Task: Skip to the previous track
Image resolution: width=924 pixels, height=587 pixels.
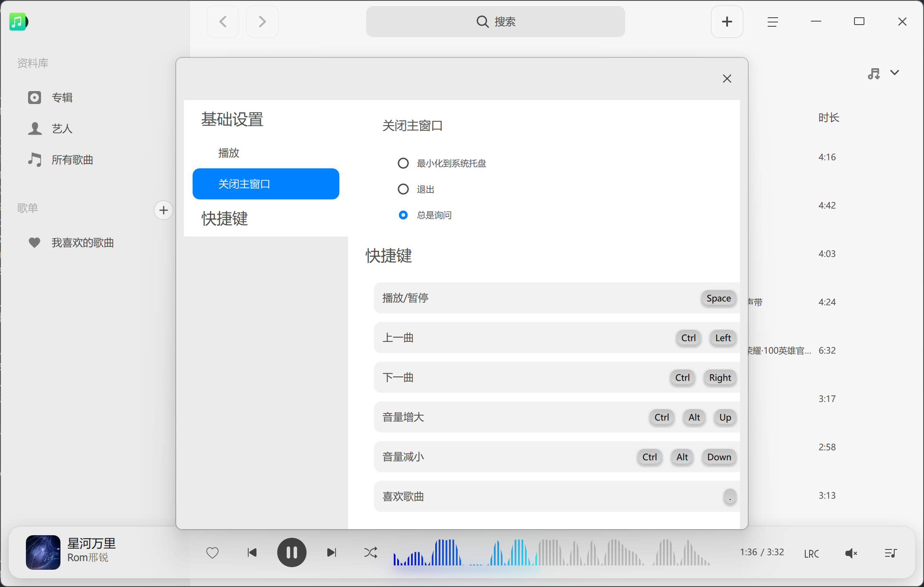Action: pos(252,552)
